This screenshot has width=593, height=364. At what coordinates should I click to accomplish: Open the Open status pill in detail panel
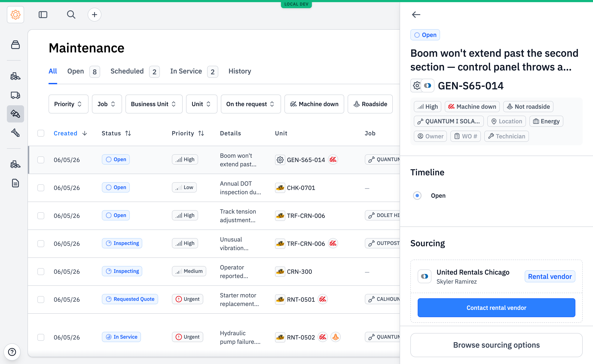coord(425,35)
